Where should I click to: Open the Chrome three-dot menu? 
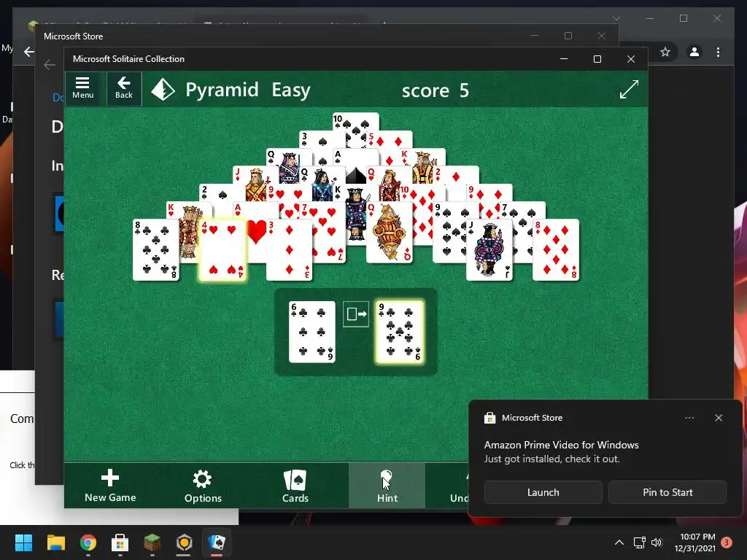click(719, 52)
